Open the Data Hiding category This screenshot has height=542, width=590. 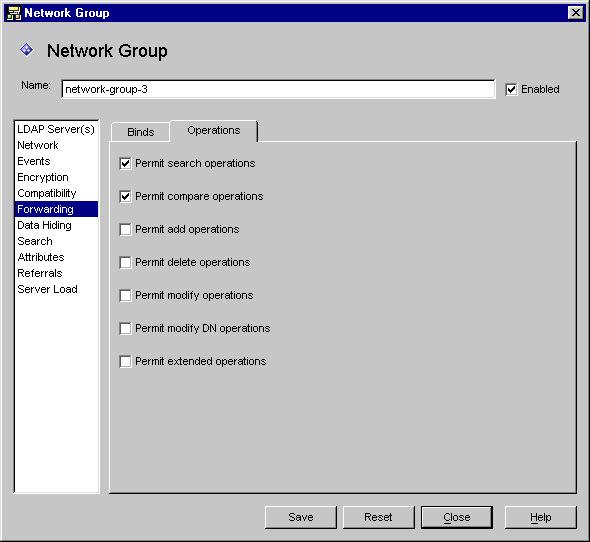(x=56, y=225)
